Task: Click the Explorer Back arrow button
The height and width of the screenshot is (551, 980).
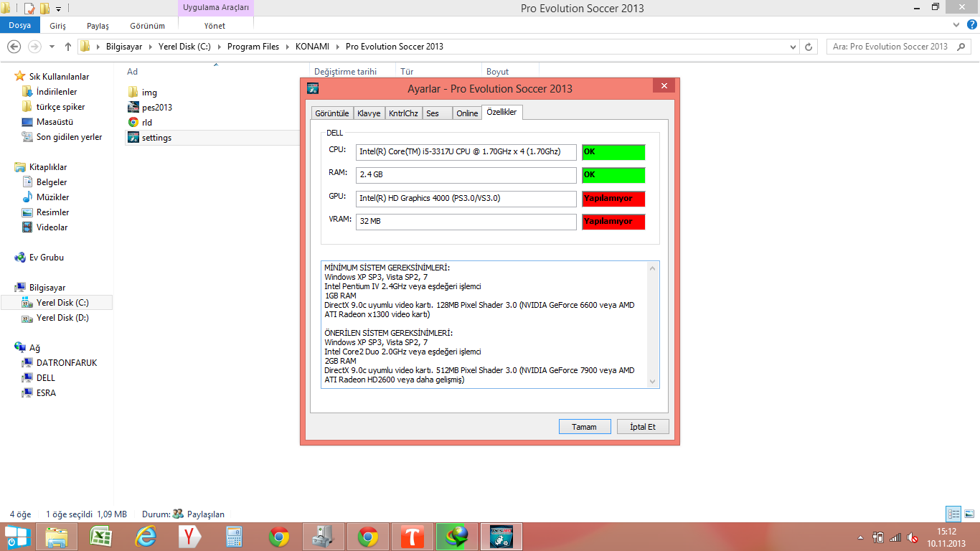Action: 14,47
